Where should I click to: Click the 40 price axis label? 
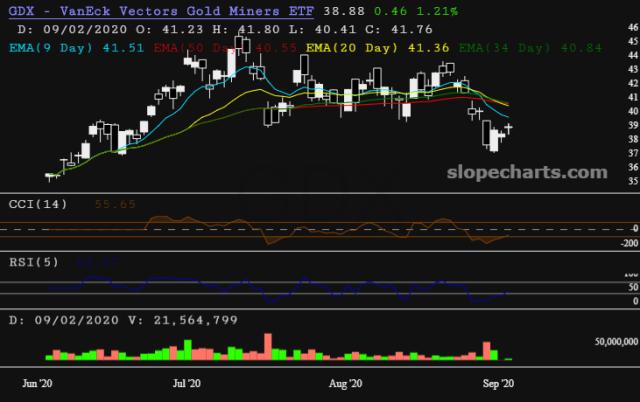633,111
